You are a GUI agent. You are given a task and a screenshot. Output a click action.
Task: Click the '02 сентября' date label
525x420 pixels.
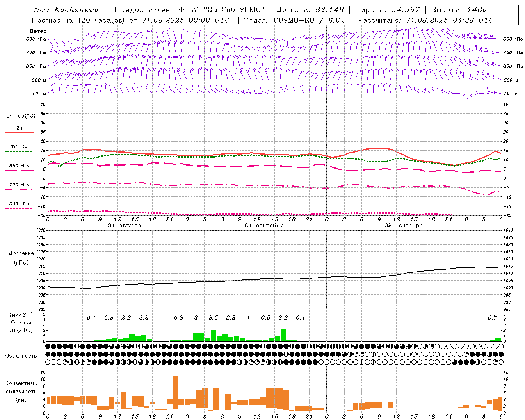point(404,226)
